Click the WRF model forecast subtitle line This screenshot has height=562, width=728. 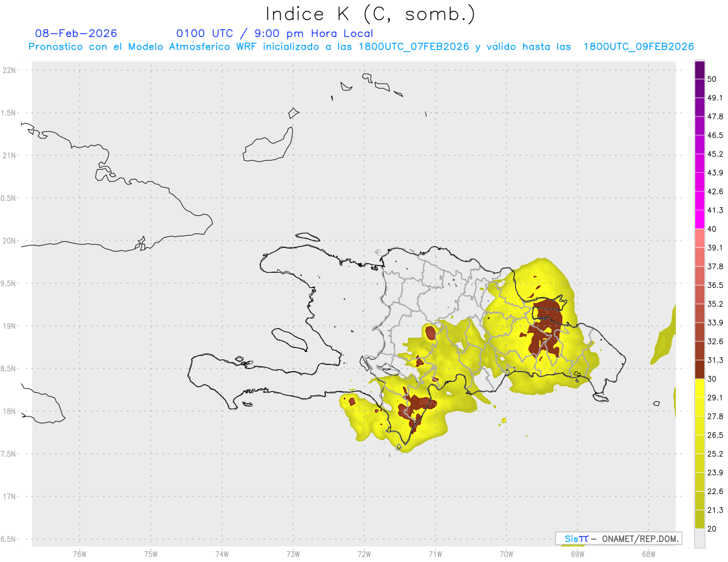(x=361, y=47)
